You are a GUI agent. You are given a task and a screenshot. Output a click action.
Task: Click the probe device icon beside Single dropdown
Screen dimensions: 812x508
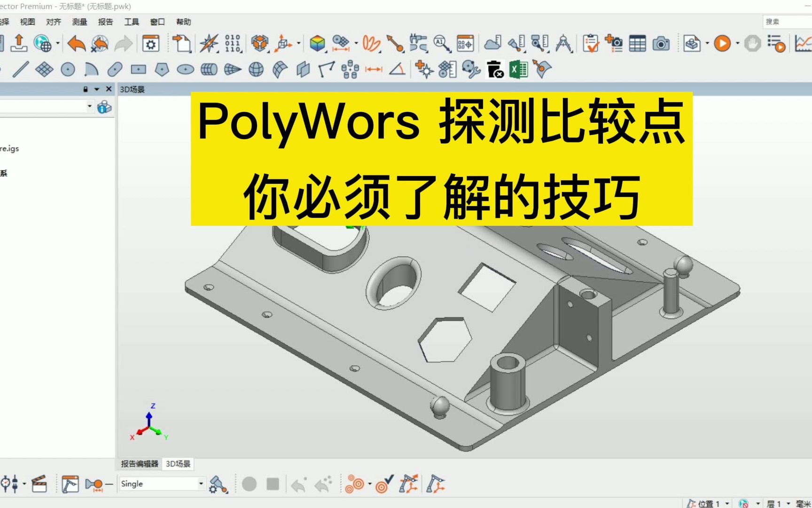219,484
